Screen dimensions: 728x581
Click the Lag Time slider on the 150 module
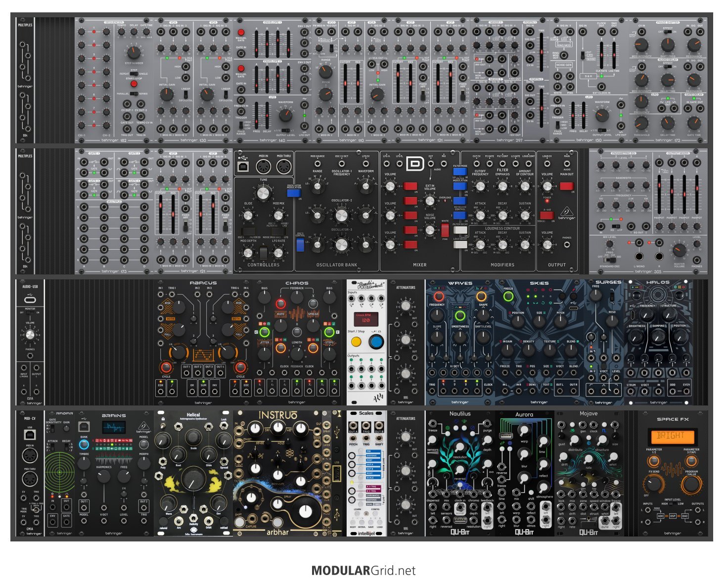(614, 55)
